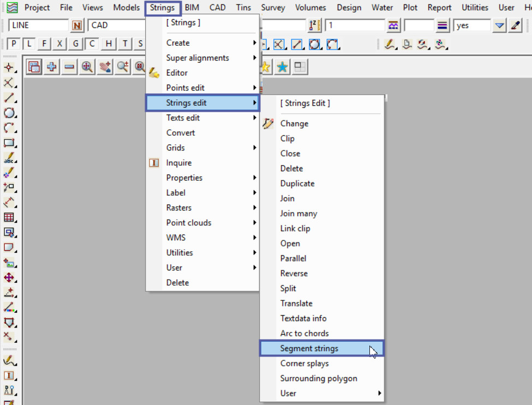Open the blue triangle dropdown beside yes
Screen dimensions: 532x405
pos(499,26)
